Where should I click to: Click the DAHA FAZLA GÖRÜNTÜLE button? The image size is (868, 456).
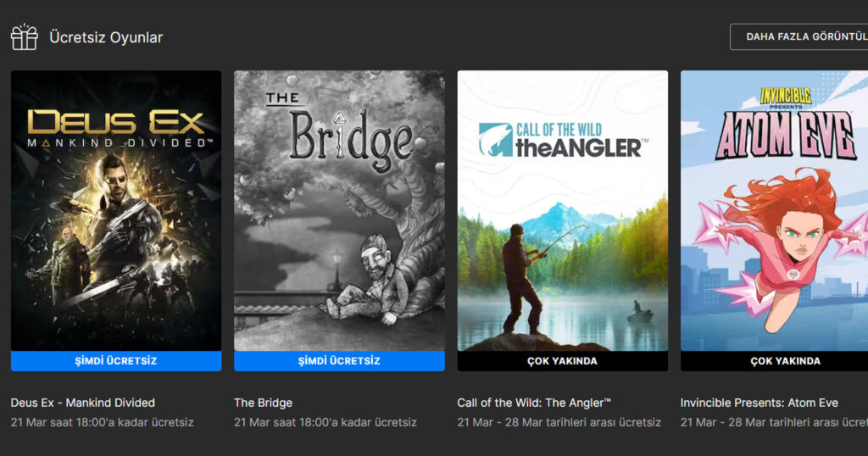[x=798, y=36]
